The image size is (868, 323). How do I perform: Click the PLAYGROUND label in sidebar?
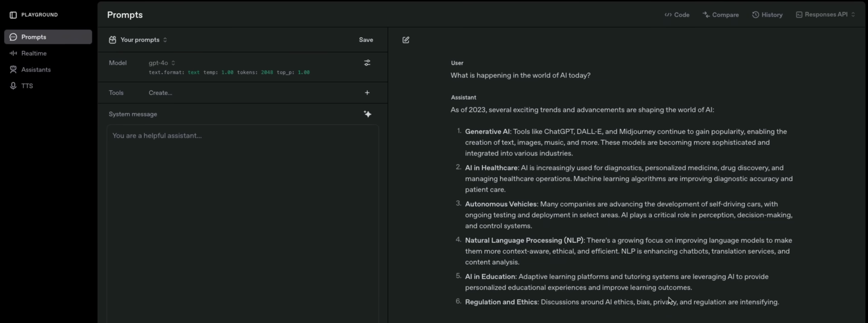coord(39,15)
